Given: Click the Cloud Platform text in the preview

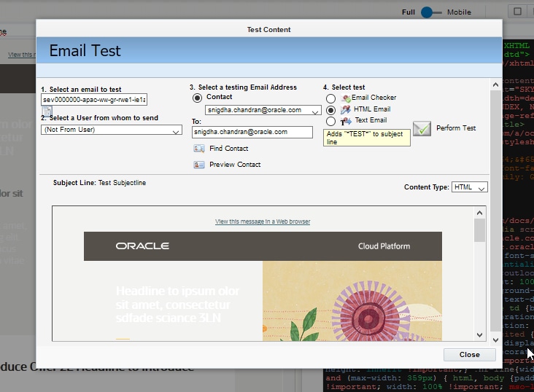Looking at the screenshot, I should [x=384, y=246].
